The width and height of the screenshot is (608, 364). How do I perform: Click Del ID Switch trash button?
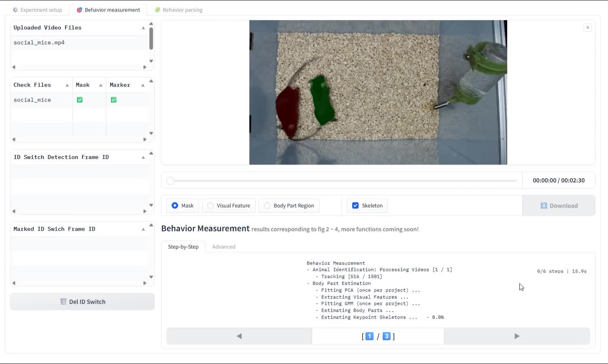[82, 302]
